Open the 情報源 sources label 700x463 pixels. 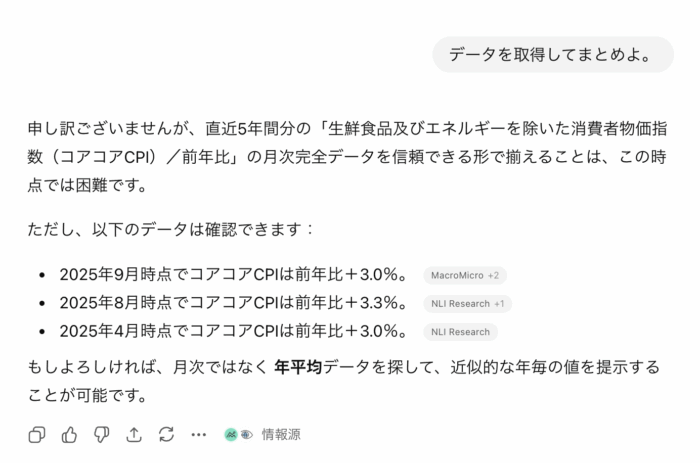281,434
